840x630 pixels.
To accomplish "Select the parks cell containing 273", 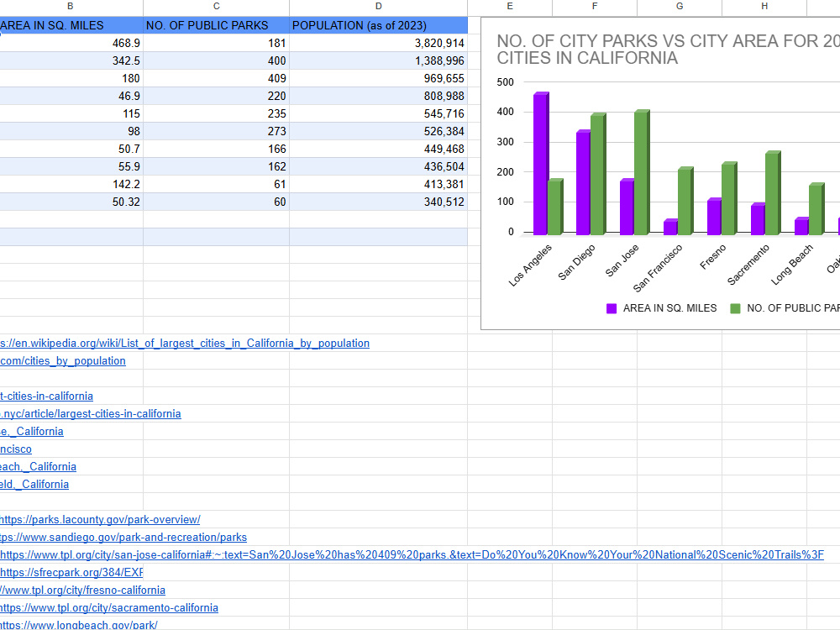I will click(217, 131).
